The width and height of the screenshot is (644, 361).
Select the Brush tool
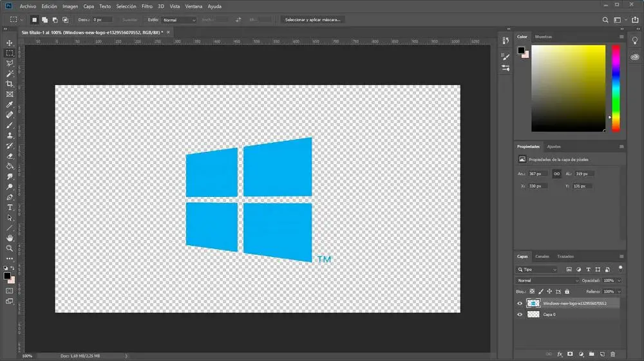(x=10, y=125)
